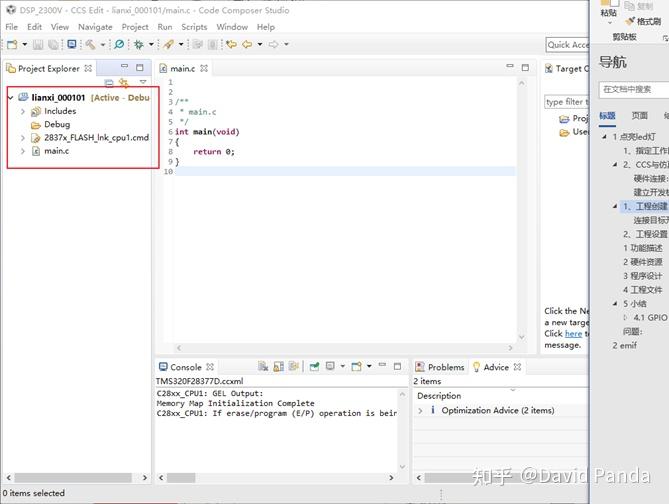Click the Save icon in toolbar

[38, 44]
